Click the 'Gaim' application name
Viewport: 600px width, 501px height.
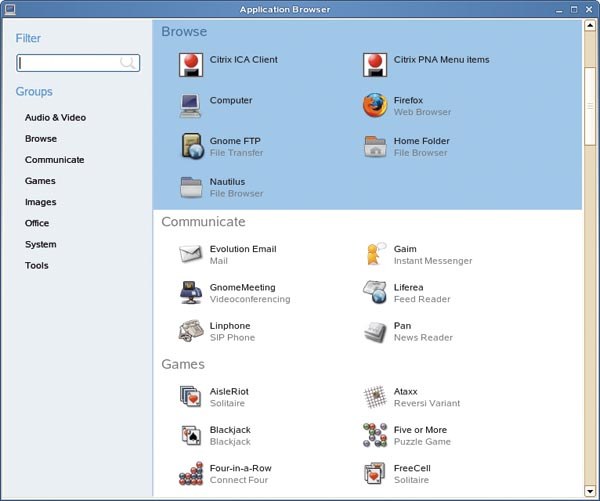coord(405,249)
